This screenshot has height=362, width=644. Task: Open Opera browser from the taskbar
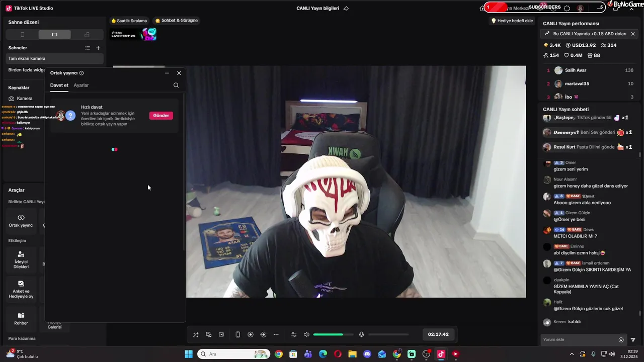coord(338,354)
